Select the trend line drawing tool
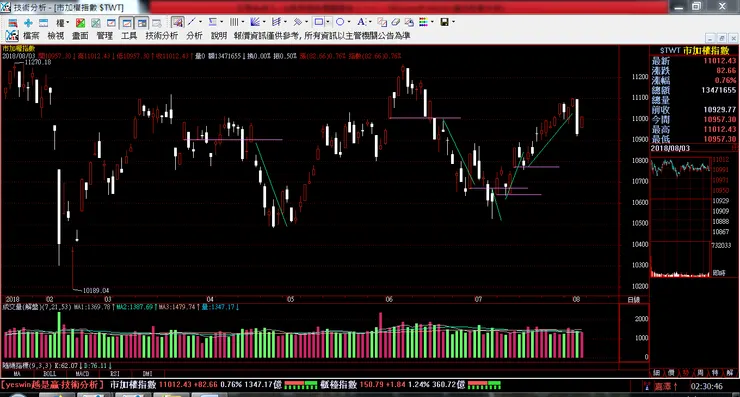The image size is (740, 397). [192, 22]
